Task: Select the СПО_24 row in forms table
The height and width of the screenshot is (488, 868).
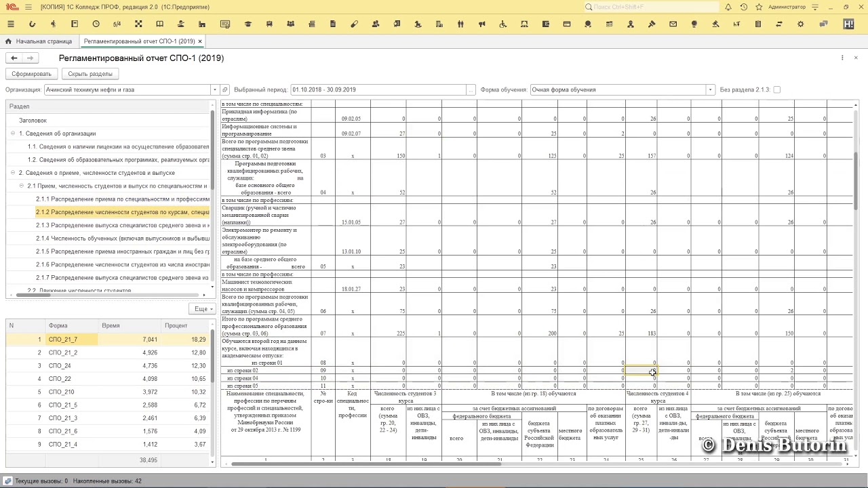Action: pos(108,365)
